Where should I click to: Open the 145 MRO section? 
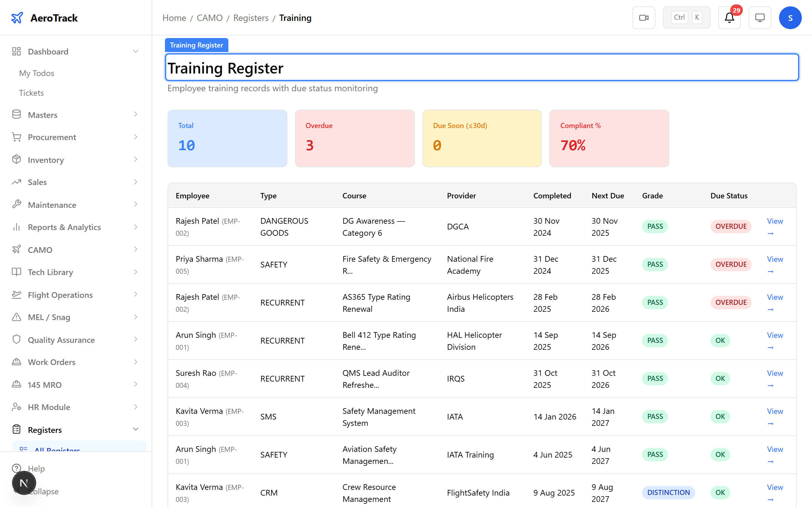click(44, 385)
